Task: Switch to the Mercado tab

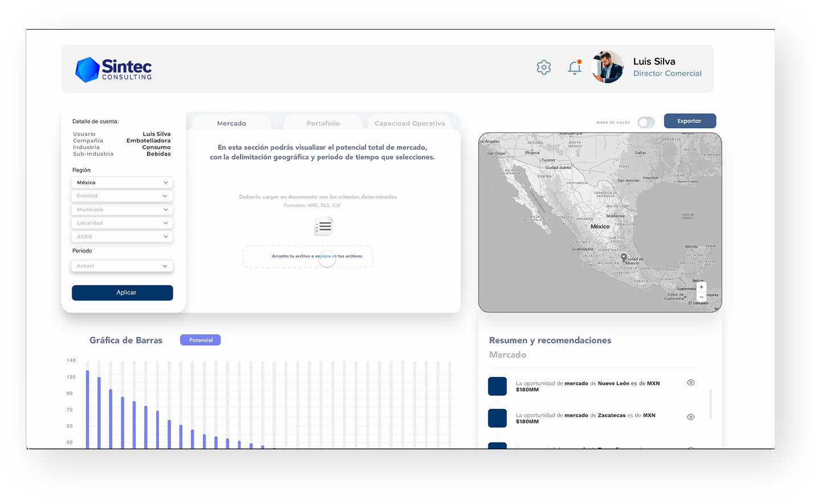Action: [231, 123]
